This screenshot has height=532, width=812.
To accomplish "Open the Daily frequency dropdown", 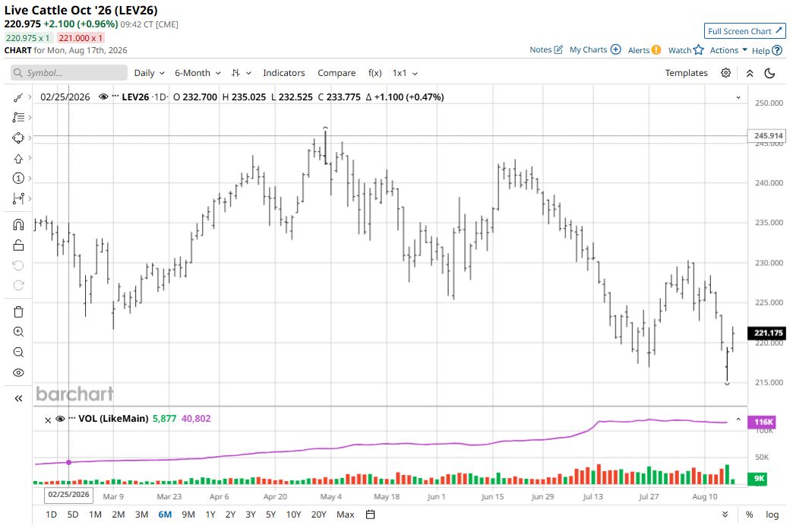I will click(149, 73).
